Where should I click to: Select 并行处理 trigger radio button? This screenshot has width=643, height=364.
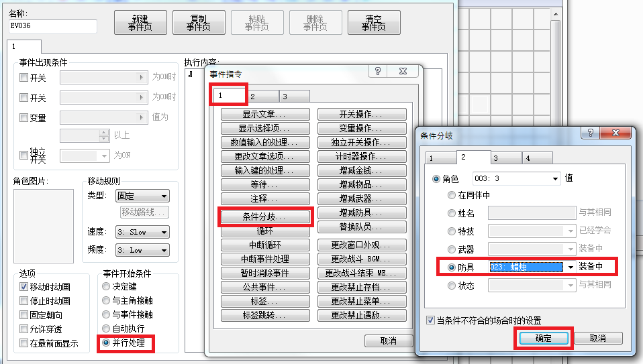pos(106,343)
